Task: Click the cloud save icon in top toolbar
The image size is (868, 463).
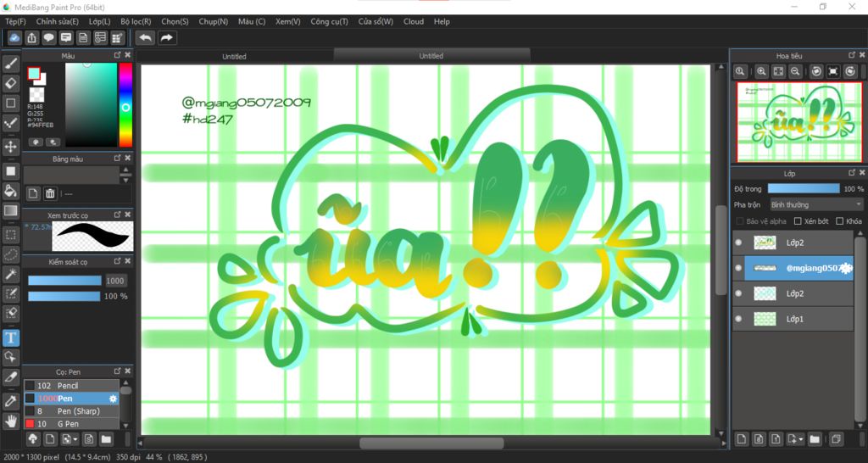Action: pyautogui.click(x=14, y=37)
